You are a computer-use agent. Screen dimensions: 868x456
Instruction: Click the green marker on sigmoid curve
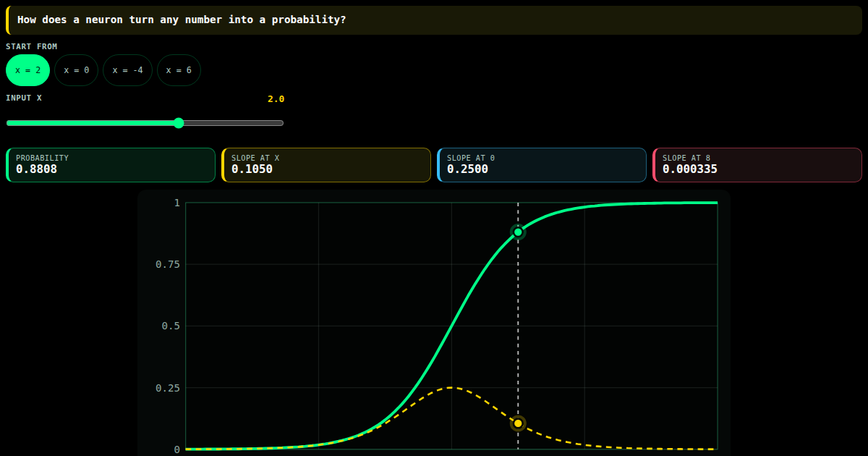pyautogui.click(x=518, y=232)
